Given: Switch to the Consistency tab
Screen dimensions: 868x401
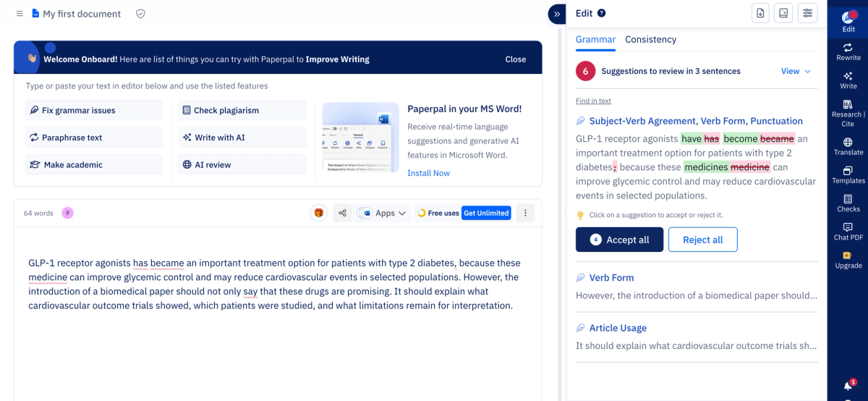Looking at the screenshot, I should tap(651, 40).
